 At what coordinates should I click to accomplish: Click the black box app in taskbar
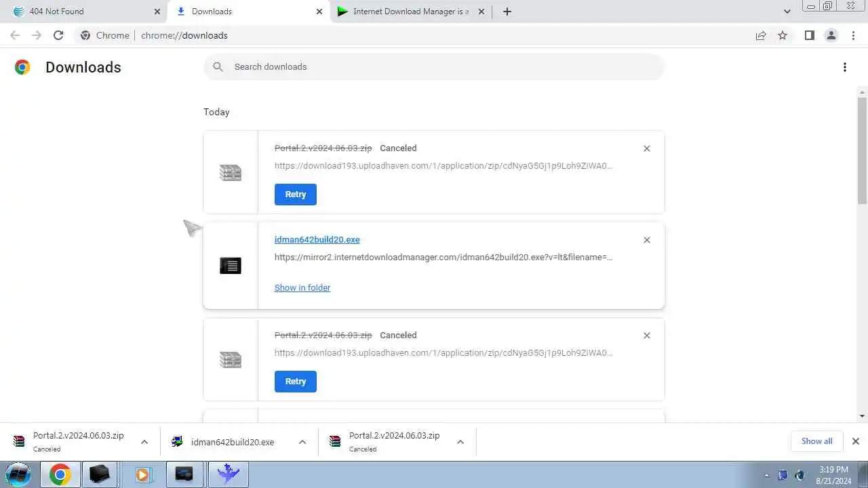coord(100,474)
